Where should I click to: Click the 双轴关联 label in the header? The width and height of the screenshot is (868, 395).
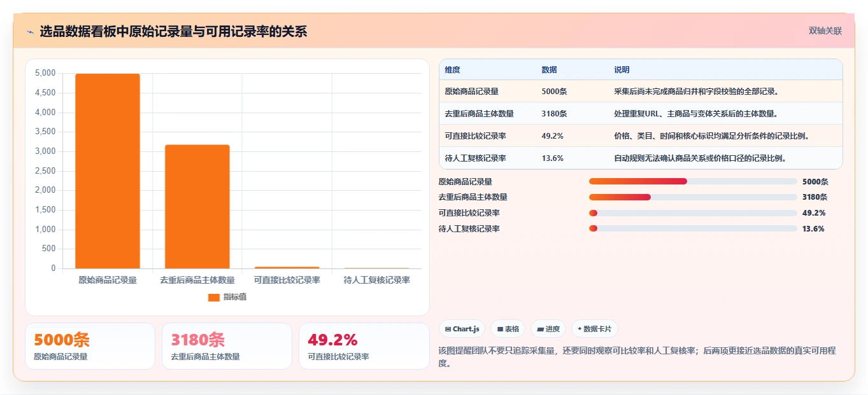825,31
